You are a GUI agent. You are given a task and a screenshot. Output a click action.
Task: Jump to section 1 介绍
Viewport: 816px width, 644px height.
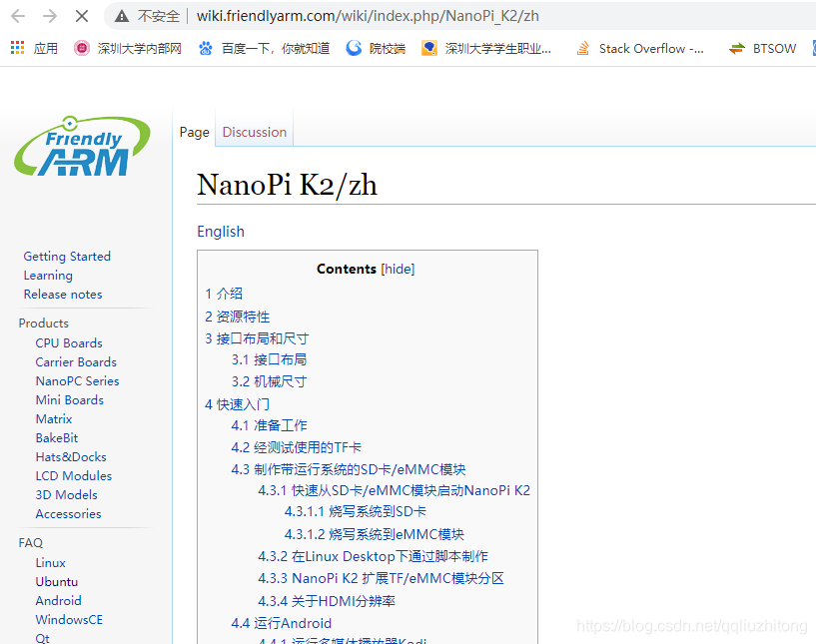click(x=224, y=294)
